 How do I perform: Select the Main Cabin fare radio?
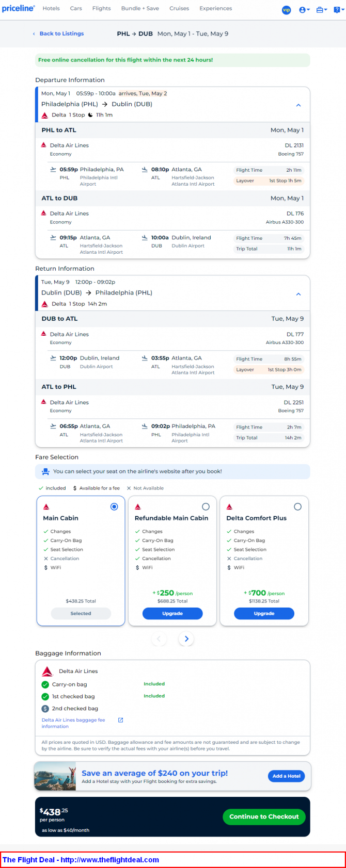coord(114,506)
